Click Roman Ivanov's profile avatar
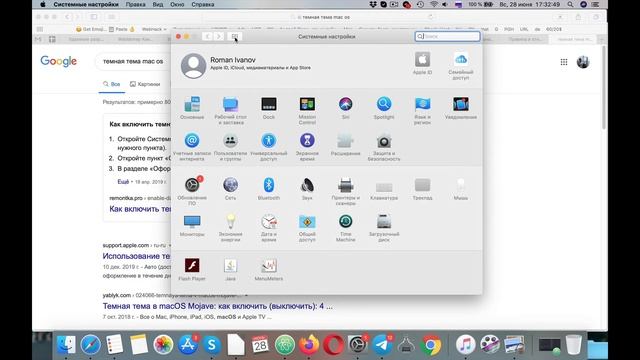 pyautogui.click(x=193, y=65)
